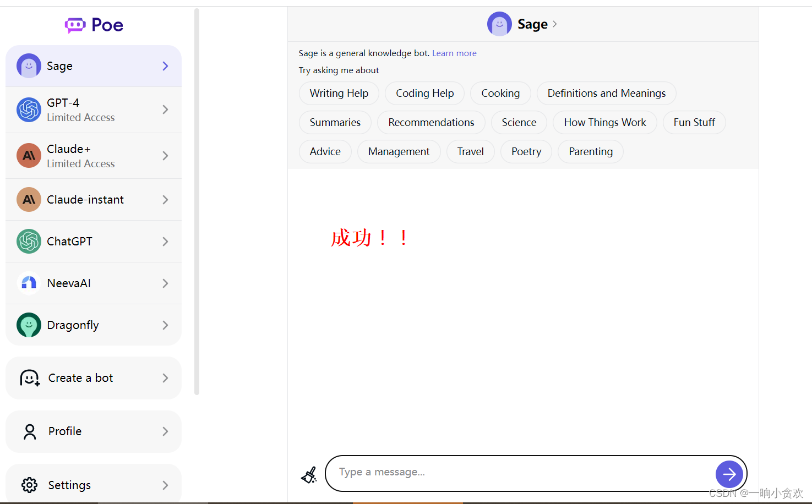The height and width of the screenshot is (504, 812).
Task: Select Claude-instant in the bot list
Action: click(94, 200)
